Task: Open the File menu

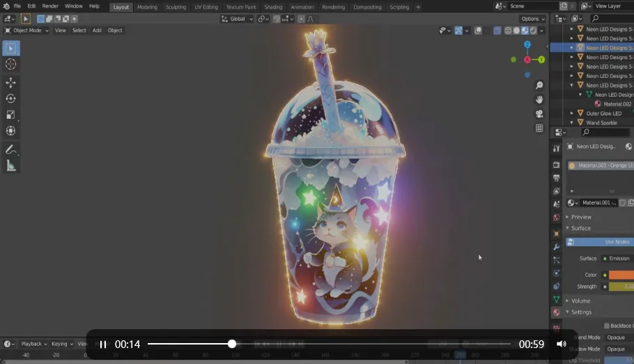Action: [x=17, y=6]
